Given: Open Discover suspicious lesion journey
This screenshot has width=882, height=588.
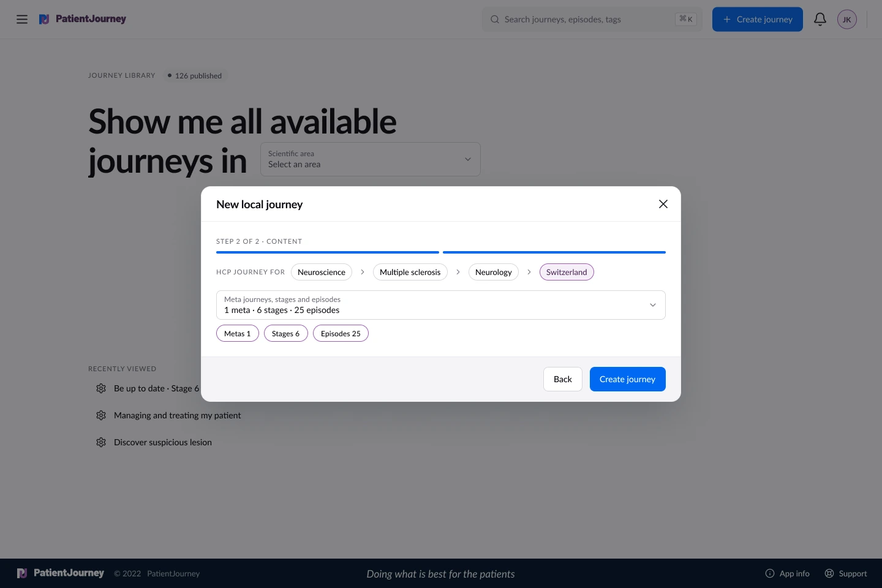Looking at the screenshot, I should 163,442.
